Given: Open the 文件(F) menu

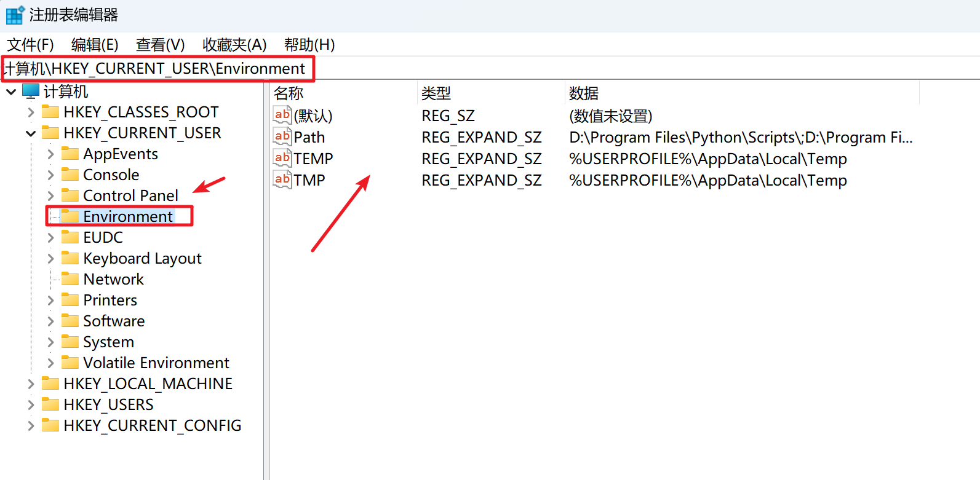Looking at the screenshot, I should [x=31, y=45].
